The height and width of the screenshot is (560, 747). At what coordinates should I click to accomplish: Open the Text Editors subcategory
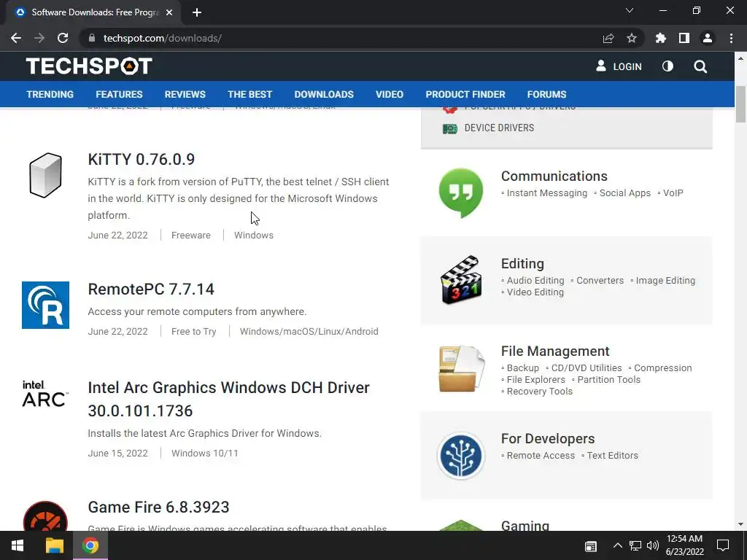coord(612,456)
